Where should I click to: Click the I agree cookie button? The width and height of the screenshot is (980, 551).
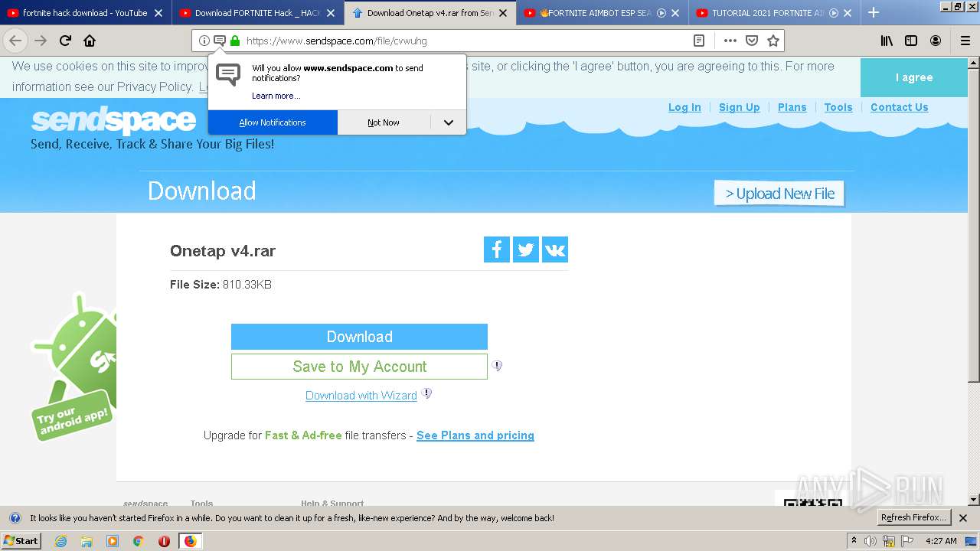[x=914, y=77]
